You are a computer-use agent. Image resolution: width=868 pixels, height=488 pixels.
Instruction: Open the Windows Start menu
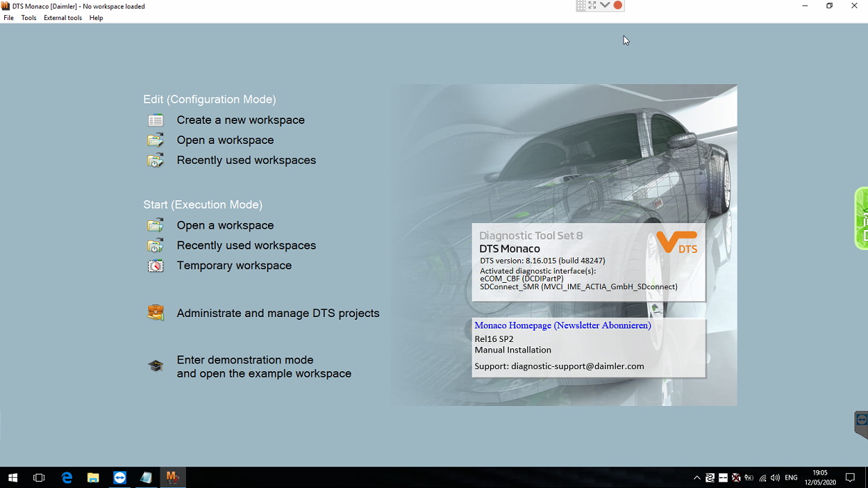[12, 477]
